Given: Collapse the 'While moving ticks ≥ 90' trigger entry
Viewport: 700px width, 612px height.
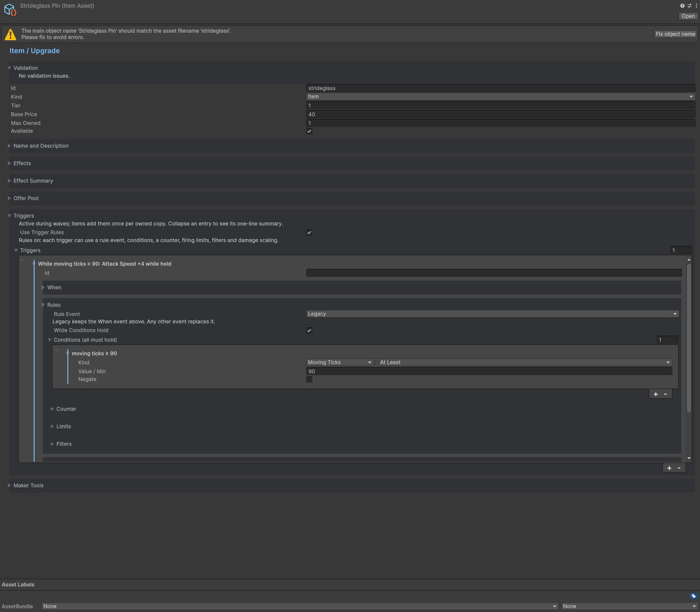Looking at the screenshot, I should (x=34, y=264).
